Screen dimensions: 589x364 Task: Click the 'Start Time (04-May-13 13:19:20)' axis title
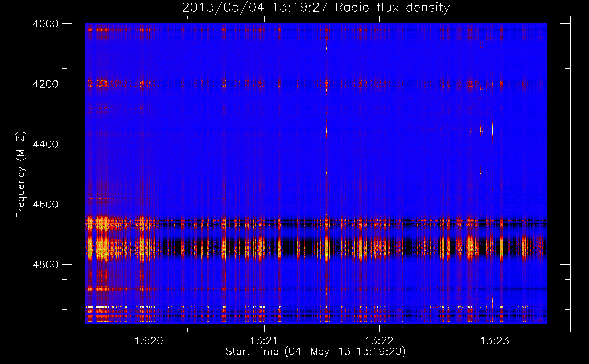pos(316,352)
